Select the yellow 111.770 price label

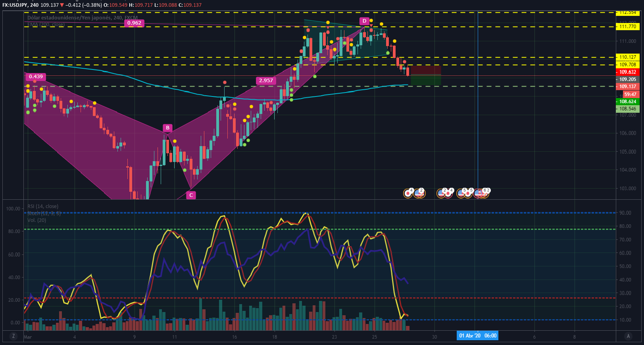(627, 27)
